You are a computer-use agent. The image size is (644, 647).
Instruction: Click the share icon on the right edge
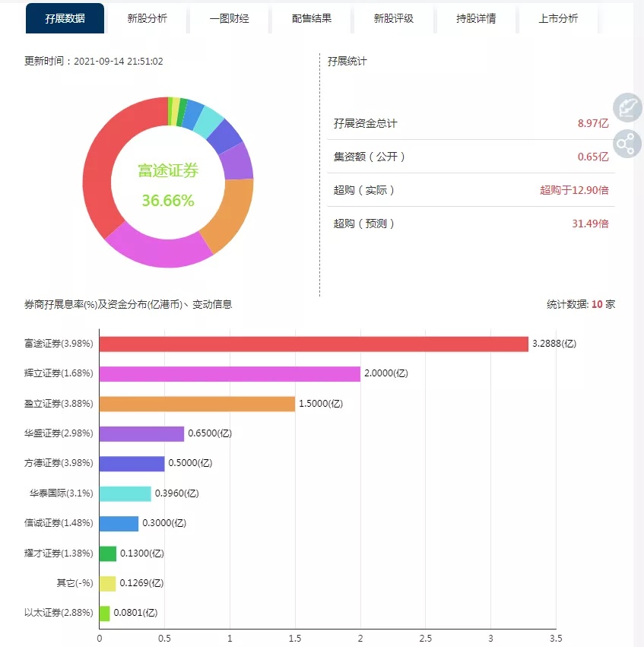click(x=627, y=144)
